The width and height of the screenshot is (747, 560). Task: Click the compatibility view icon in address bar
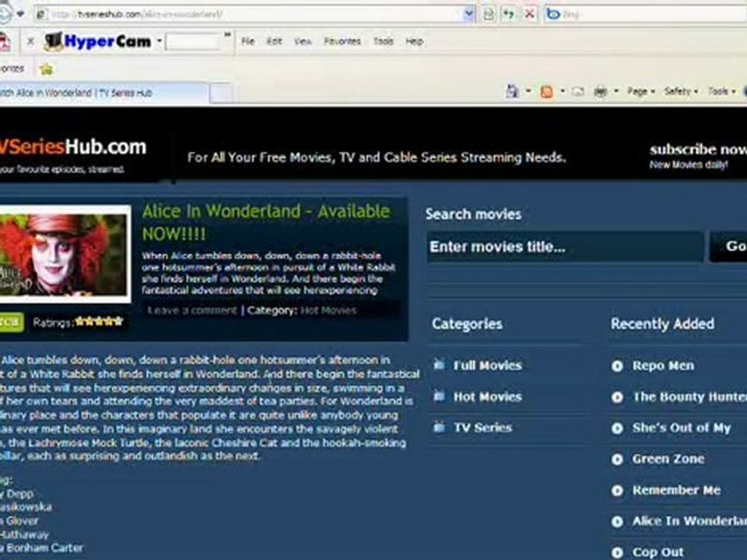click(489, 14)
